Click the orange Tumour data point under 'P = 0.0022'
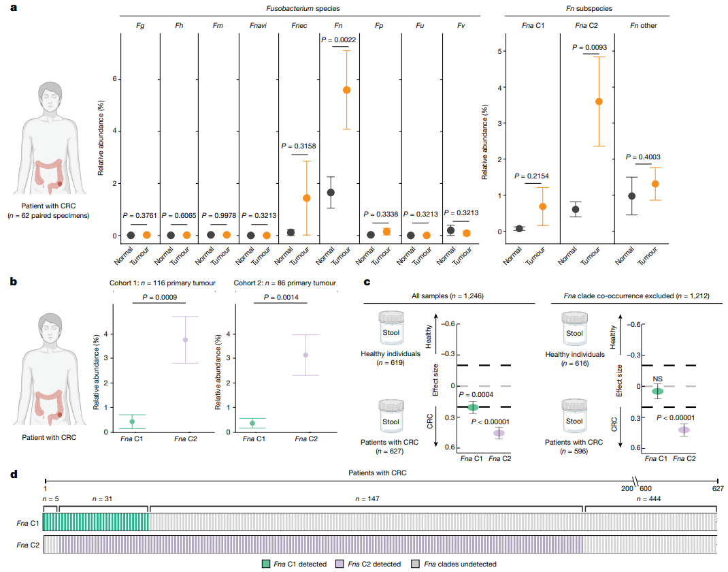This screenshot has width=728, height=572. (x=346, y=90)
